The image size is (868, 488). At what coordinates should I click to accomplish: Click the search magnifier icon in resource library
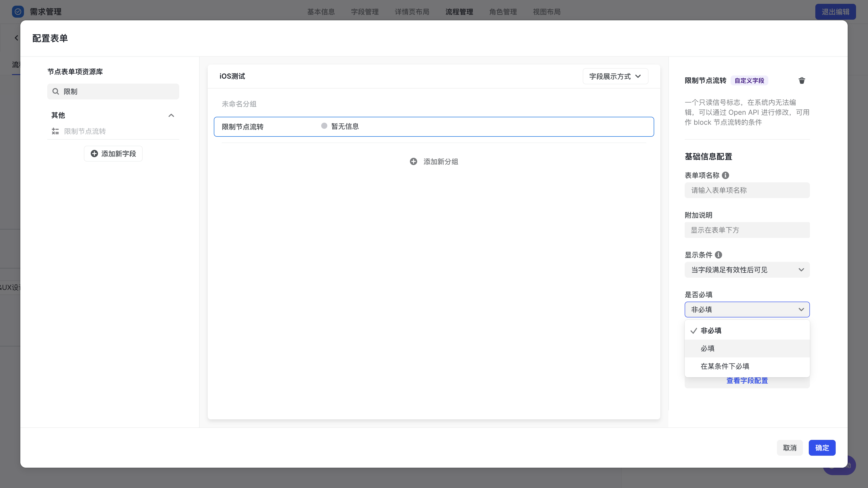(56, 91)
